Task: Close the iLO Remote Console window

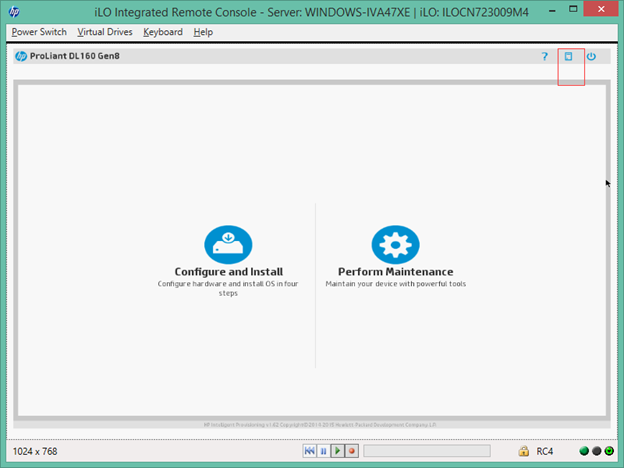Action: point(601,9)
